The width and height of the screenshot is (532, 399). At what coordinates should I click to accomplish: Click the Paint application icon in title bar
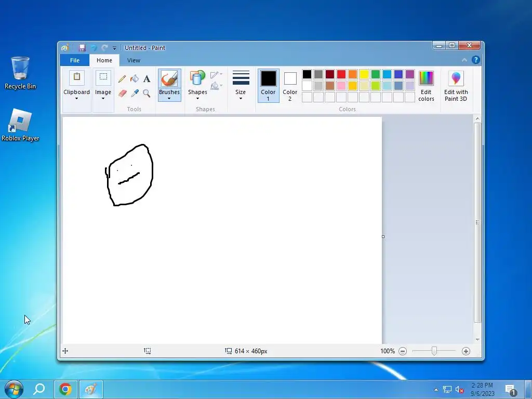coord(65,48)
